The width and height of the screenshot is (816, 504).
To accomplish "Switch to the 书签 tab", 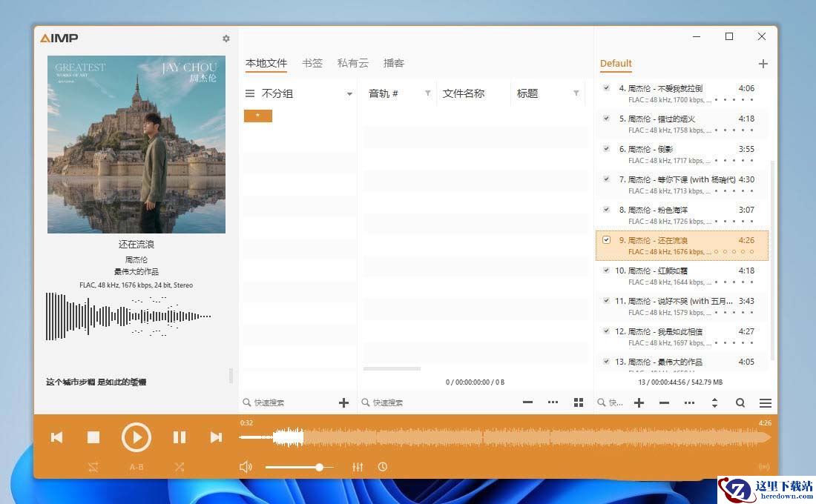I will tap(312, 63).
